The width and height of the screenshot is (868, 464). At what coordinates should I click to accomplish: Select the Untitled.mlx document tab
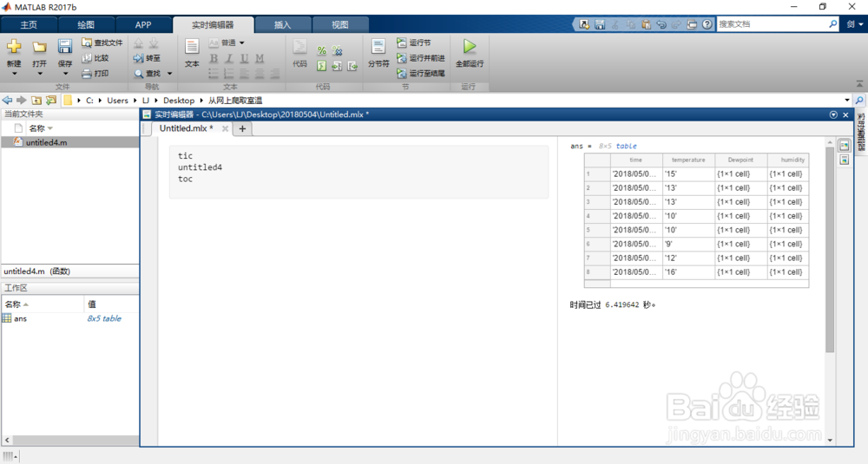click(186, 128)
